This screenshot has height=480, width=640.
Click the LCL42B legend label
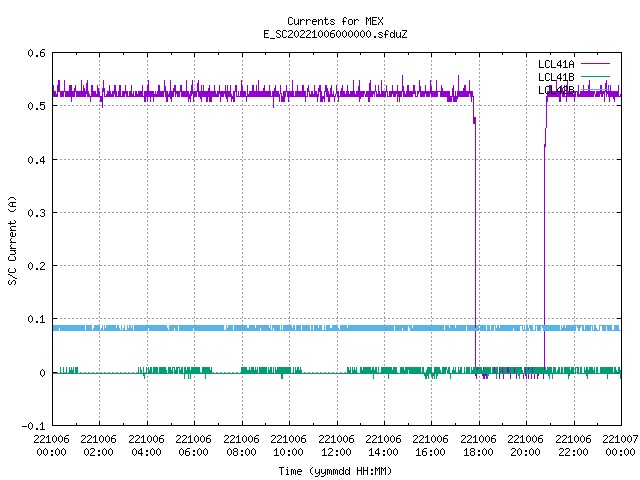(x=556, y=90)
